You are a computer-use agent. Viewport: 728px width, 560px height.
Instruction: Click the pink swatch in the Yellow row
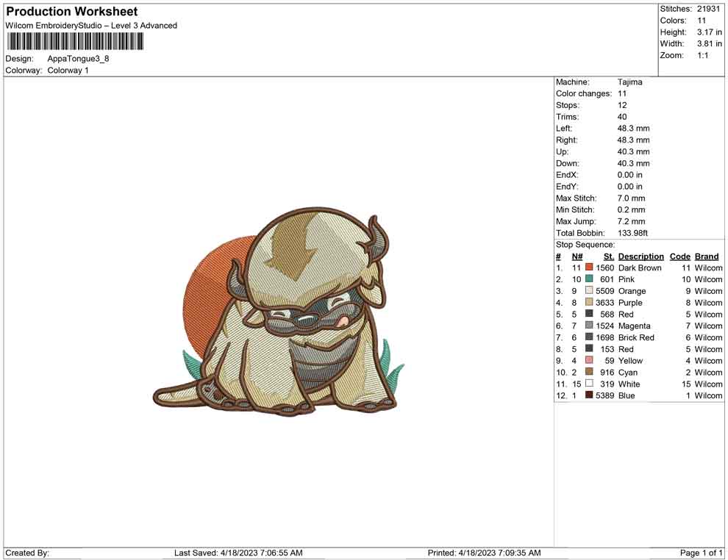click(x=589, y=360)
